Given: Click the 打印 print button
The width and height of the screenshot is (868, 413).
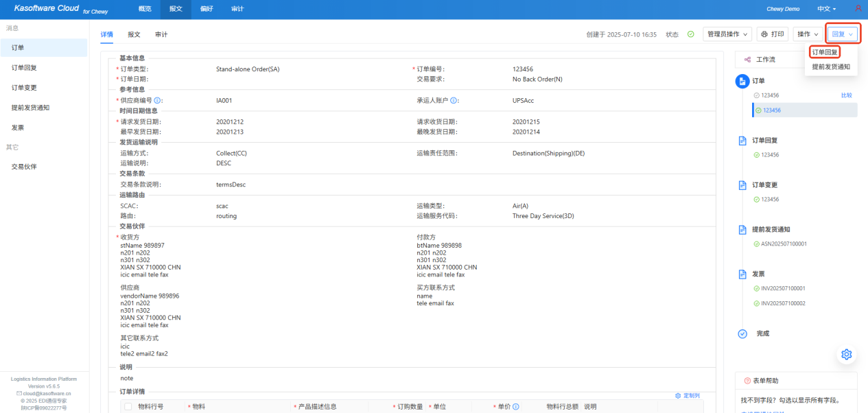Looking at the screenshot, I should (773, 34).
